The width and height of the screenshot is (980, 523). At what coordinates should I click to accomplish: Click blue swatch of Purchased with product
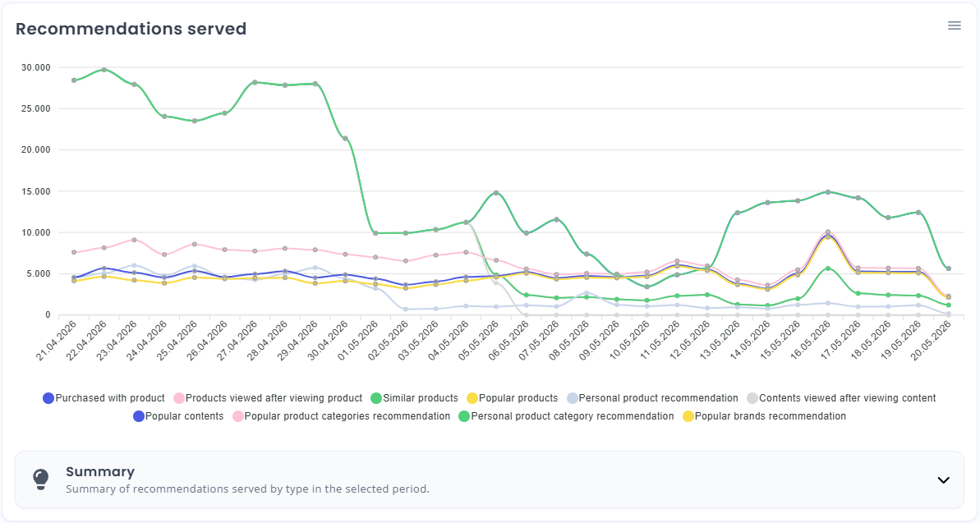(x=48, y=398)
